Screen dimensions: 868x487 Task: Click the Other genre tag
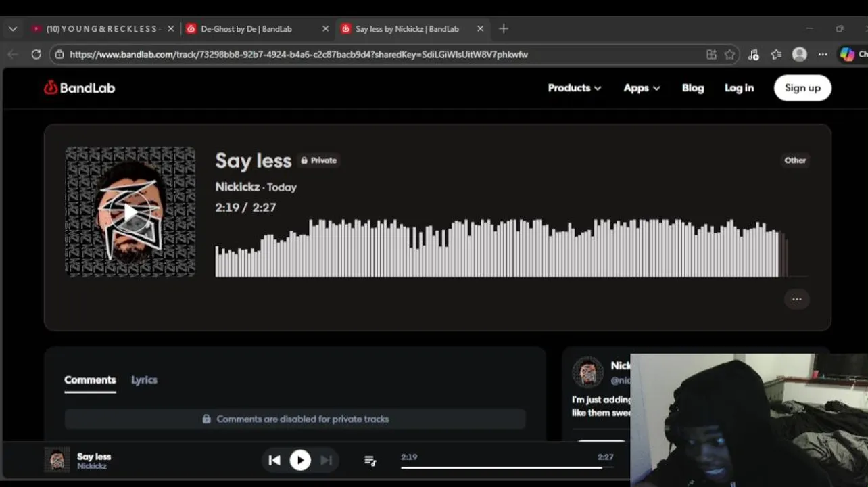coord(795,160)
